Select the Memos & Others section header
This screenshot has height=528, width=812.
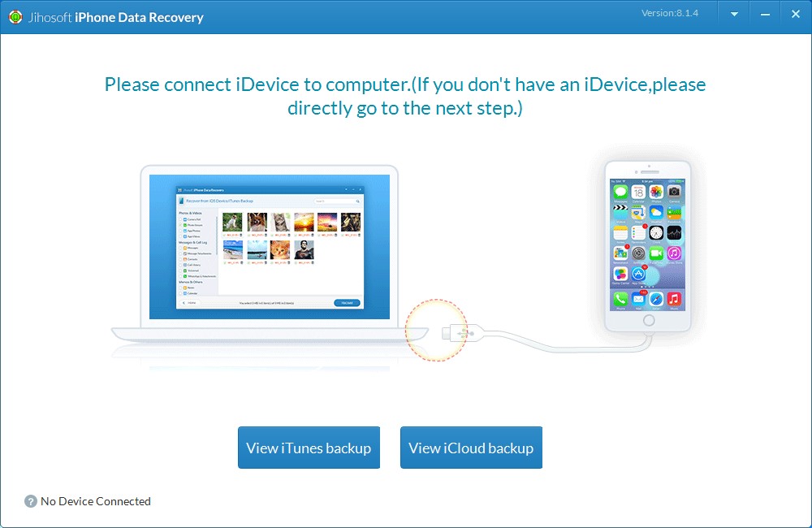point(190,282)
